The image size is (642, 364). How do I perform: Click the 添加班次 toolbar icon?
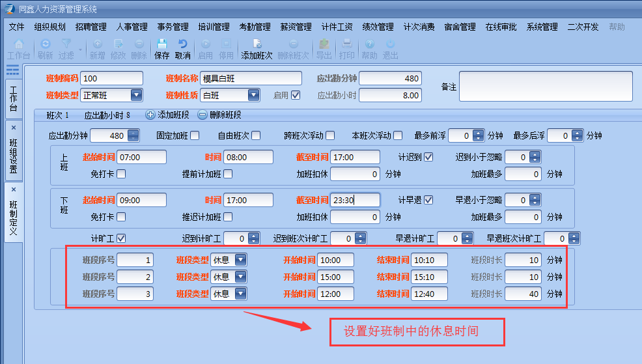[x=256, y=45]
